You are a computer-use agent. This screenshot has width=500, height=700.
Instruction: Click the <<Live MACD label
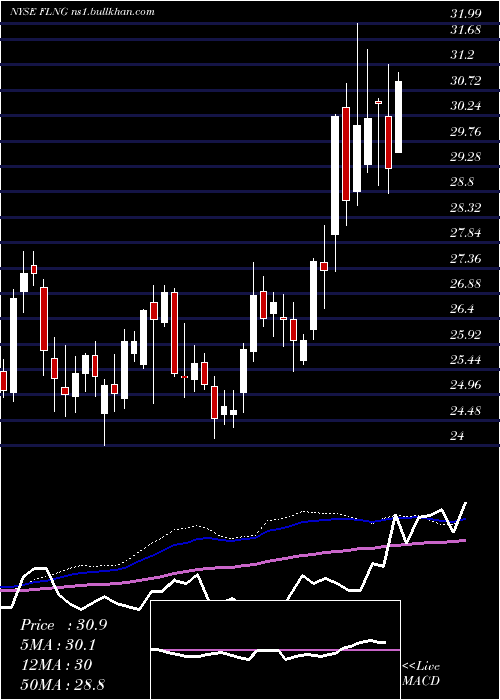[421, 673]
